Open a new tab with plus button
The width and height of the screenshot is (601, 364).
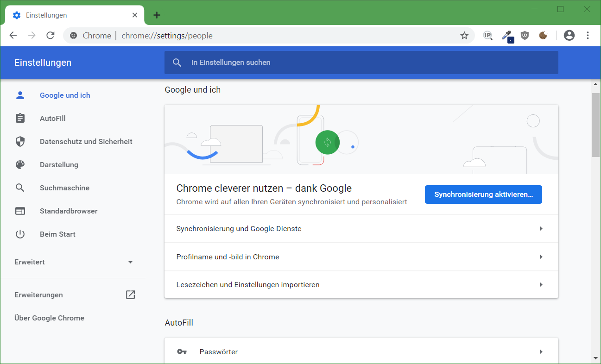(x=157, y=15)
